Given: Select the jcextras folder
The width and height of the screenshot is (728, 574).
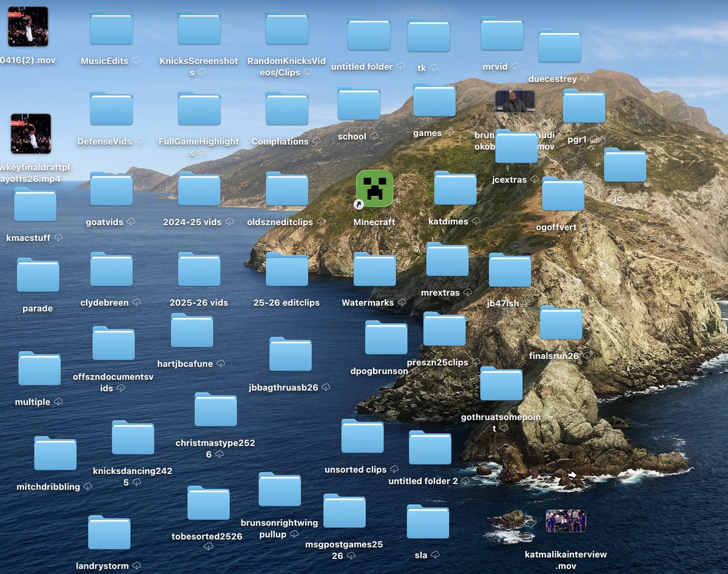Looking at the screenshot, I should (x=516, y=146).
